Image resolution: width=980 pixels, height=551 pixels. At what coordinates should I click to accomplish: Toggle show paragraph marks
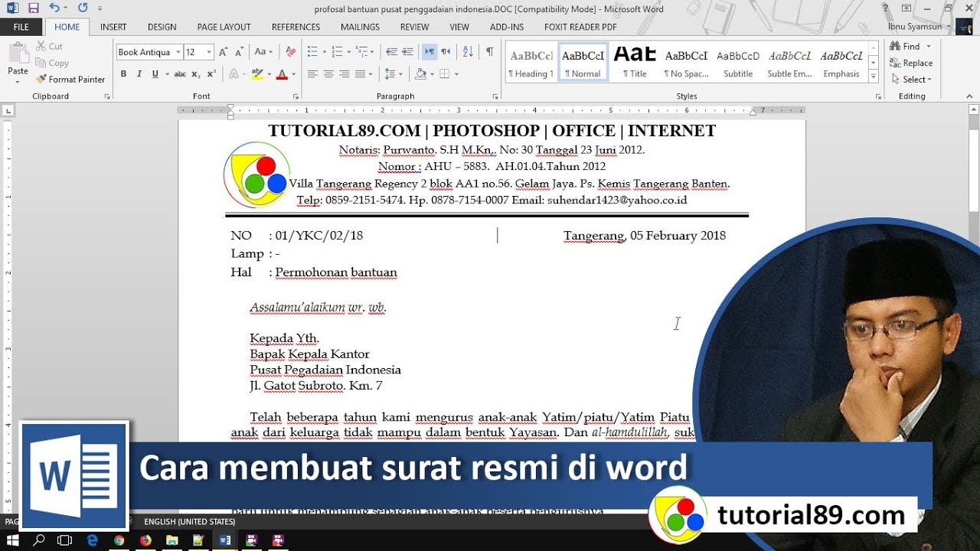pos(489,52)
